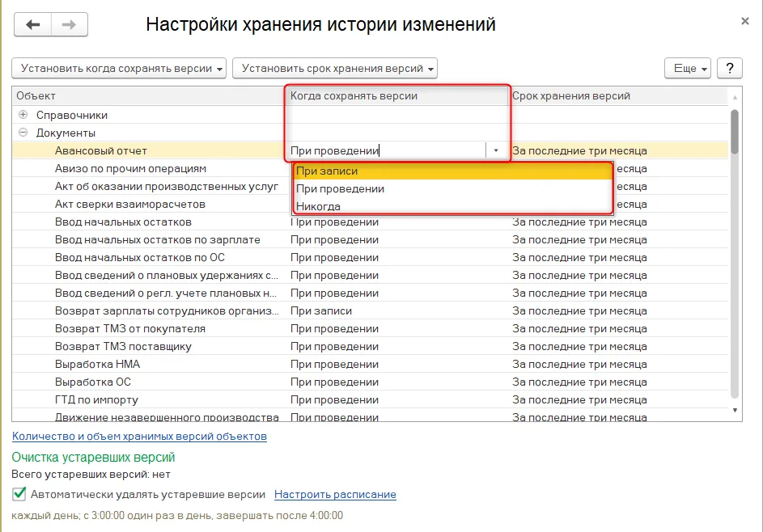Click the scrollbar down arrow

coord(735,411)
